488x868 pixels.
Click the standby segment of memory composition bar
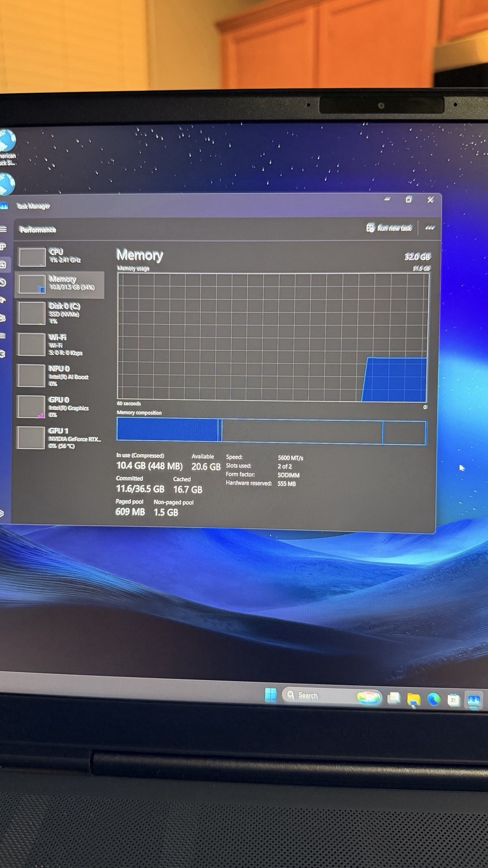[x=301, y=432]
